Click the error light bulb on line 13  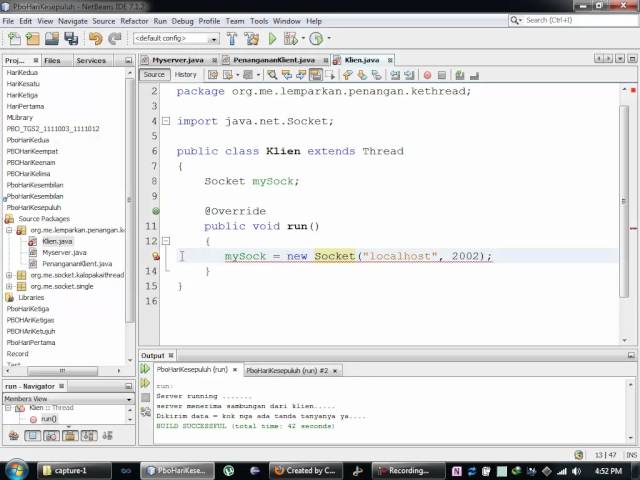tap(156, 256)
